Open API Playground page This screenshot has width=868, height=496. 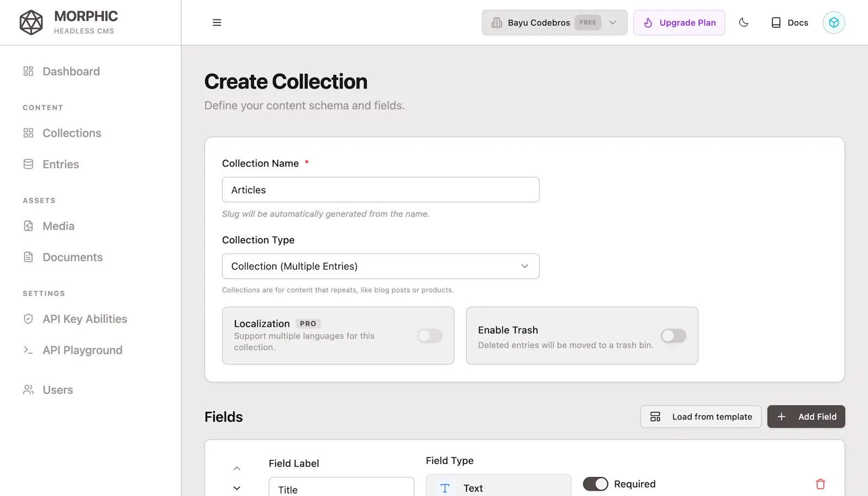(82, 350)
